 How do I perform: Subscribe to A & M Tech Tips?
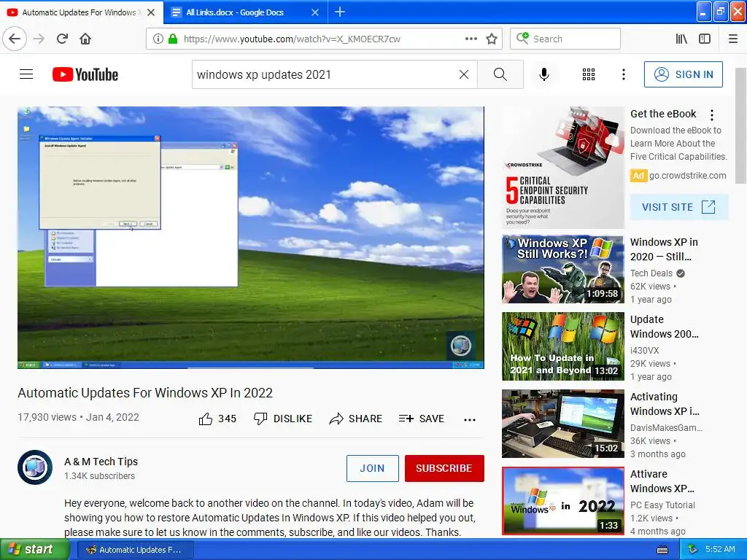(444, 468)
